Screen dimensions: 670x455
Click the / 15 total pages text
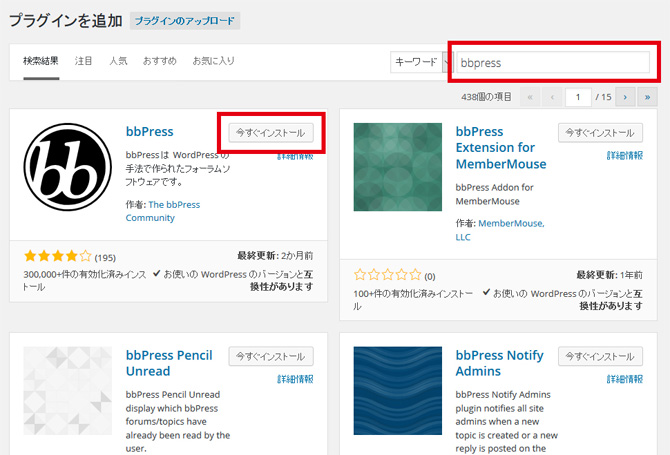point(603,97)
